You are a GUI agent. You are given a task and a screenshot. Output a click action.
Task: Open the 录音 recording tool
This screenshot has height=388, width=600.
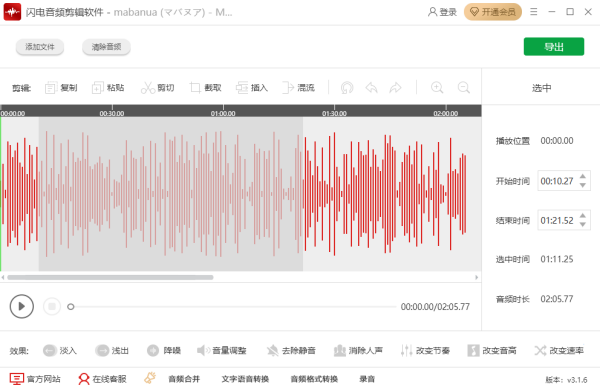tap(367, 379)
